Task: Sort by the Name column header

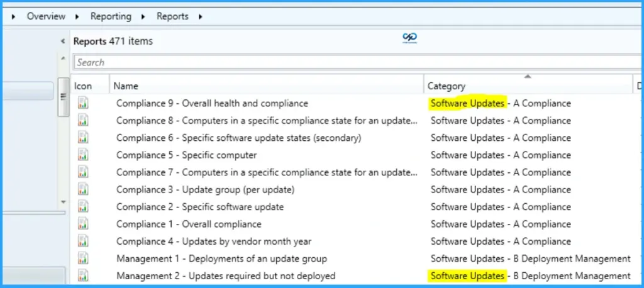Action: coord(267,86)
